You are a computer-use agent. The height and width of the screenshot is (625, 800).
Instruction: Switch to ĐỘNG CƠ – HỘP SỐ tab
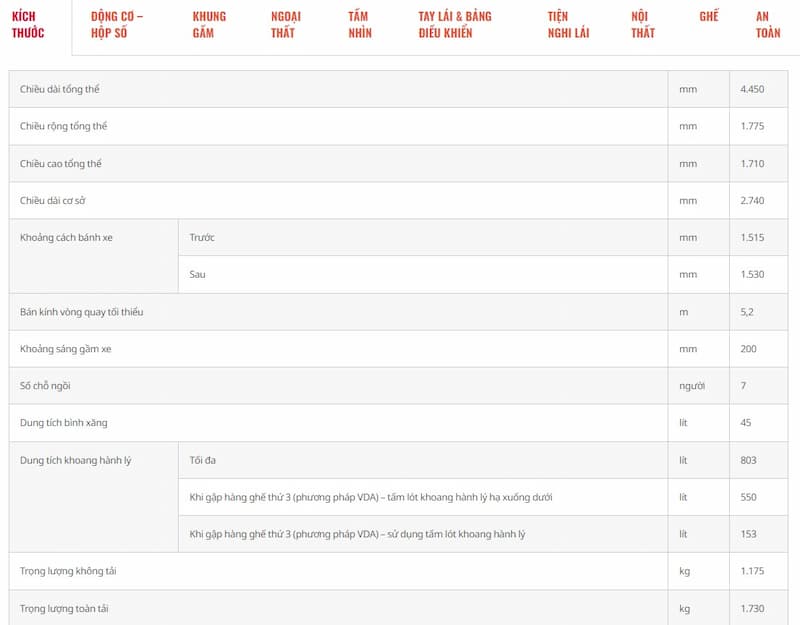click(117, 24)
